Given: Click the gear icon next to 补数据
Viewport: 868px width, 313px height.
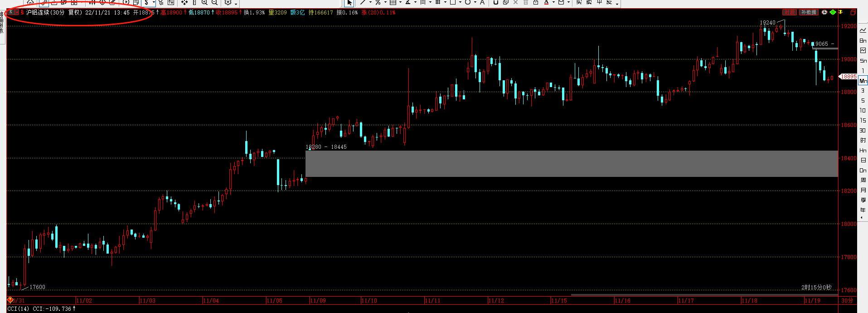Looking at the screenshot, I should point(824,12).
